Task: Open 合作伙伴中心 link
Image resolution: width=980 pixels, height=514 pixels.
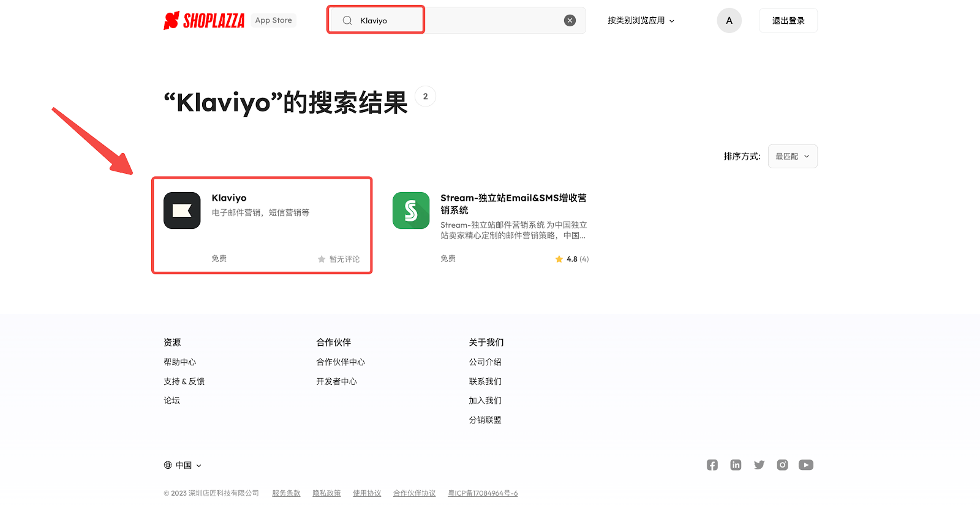Action: (x=341, y=362)
